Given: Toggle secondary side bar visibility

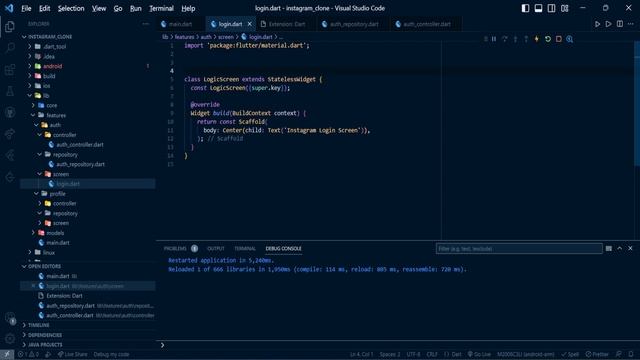Looking at the screenshot, I should pos(551,8).
